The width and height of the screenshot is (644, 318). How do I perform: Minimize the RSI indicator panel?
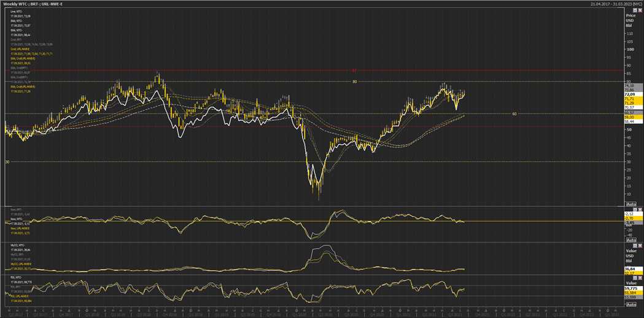point(635,277)
